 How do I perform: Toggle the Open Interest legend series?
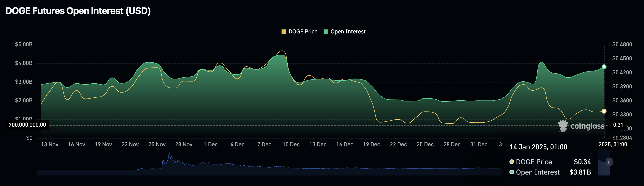344,32
